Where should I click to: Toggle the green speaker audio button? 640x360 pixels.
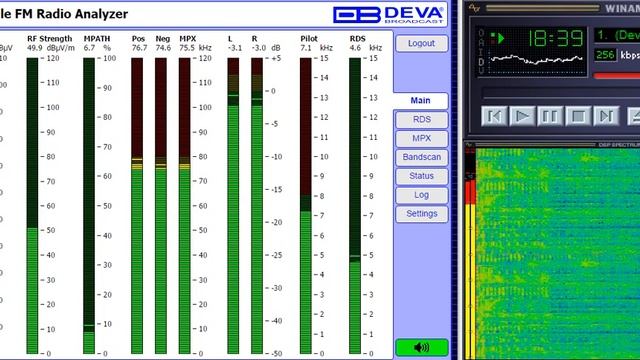pos(422,347)
